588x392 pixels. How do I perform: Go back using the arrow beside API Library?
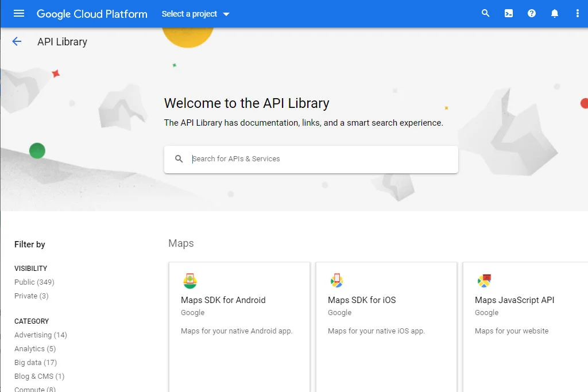coord(17,41)
